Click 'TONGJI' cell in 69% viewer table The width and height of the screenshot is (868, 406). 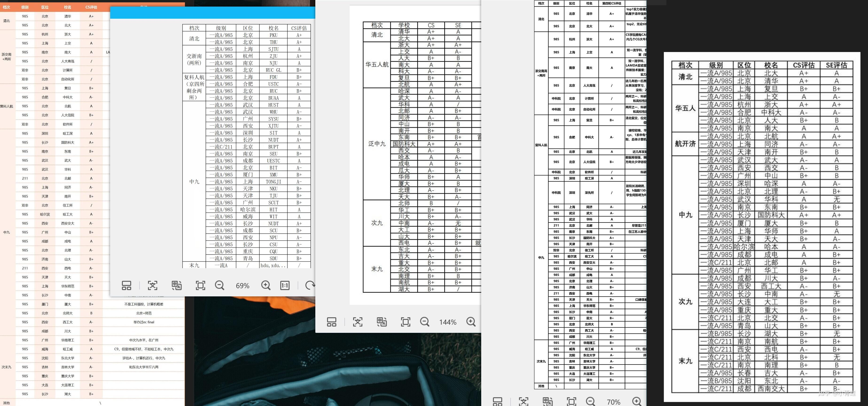pyautogui.click(x=274, y=182)
